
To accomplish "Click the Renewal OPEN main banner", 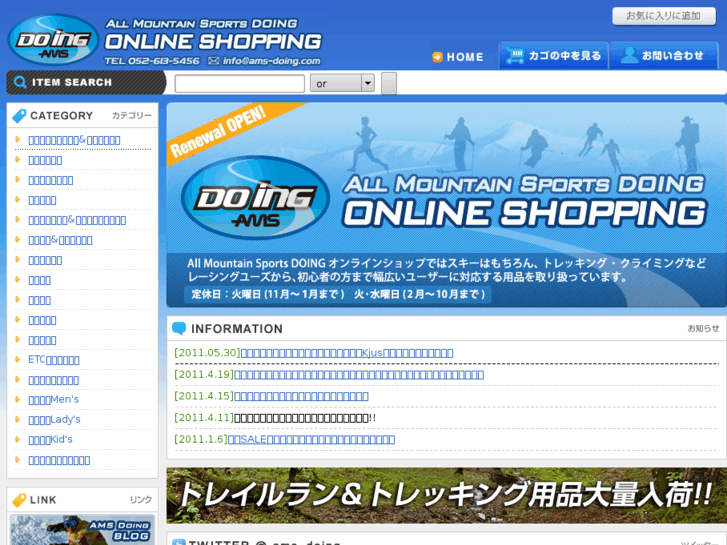I will (446, 205).
